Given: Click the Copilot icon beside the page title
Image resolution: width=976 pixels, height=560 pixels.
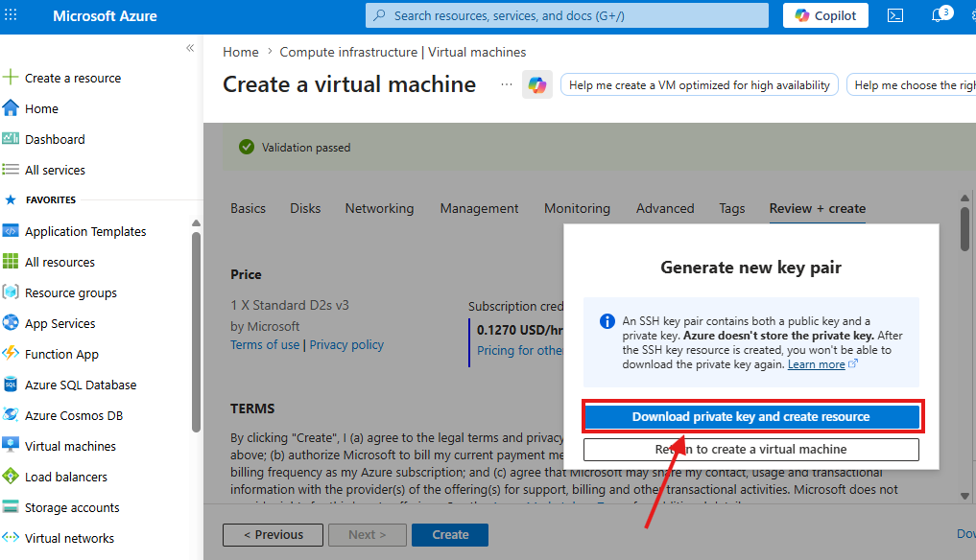Looking at the screenshot, I should 537,84.
